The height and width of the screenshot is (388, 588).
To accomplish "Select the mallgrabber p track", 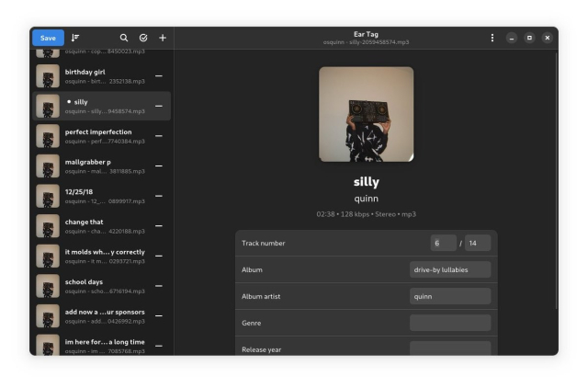I will 102,165.
